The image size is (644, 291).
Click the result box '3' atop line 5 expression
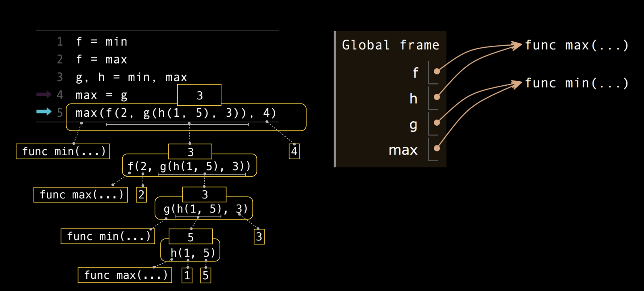point(199,95)
